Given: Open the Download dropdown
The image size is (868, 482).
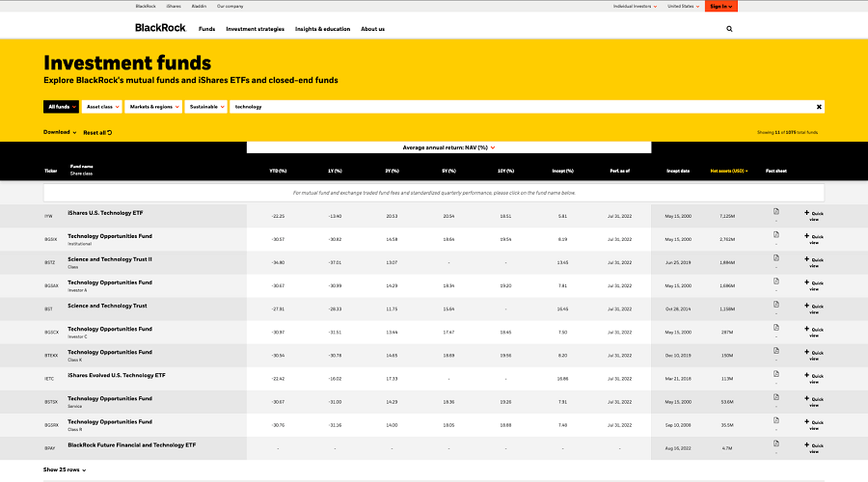Looking at the screenshot, I should click(x=60, y=132).
